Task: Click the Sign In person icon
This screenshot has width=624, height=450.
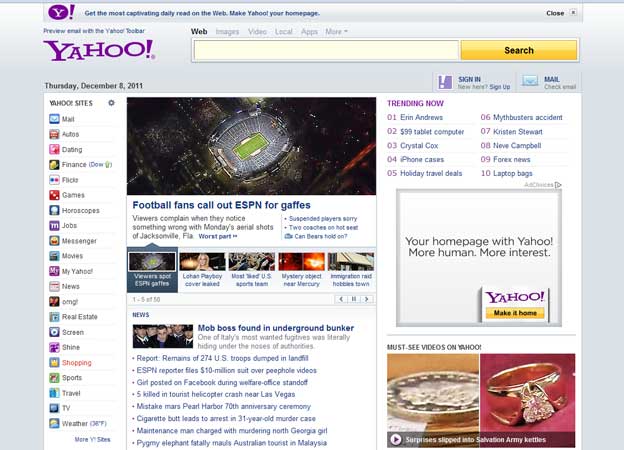Action: (445, 82)
